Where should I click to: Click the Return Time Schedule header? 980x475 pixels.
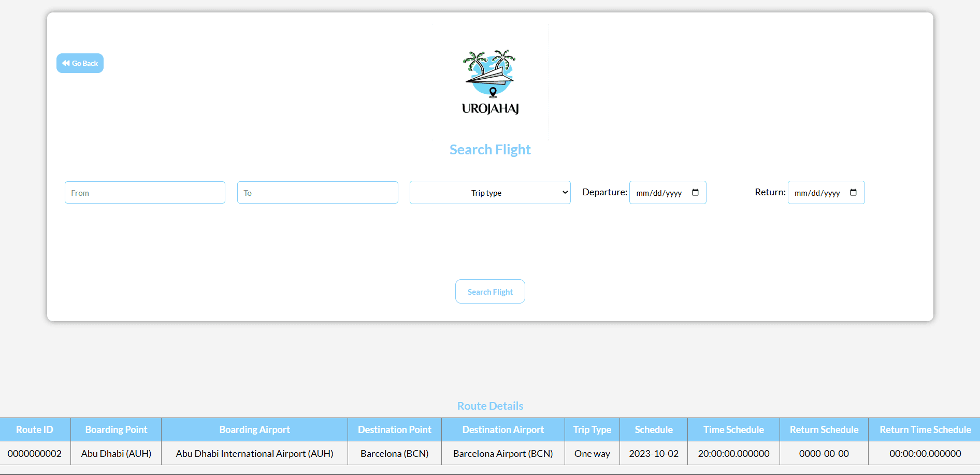(925, 429)
